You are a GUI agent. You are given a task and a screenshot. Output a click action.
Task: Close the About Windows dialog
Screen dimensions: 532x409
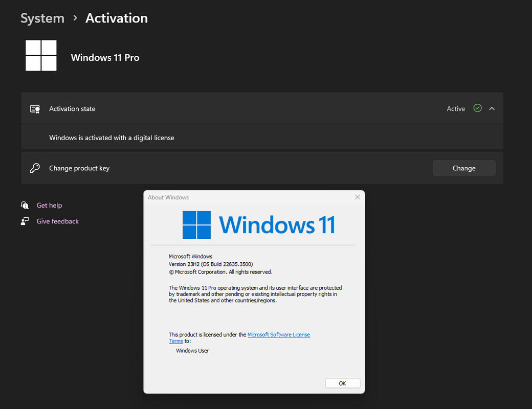[x=357, y=197]
